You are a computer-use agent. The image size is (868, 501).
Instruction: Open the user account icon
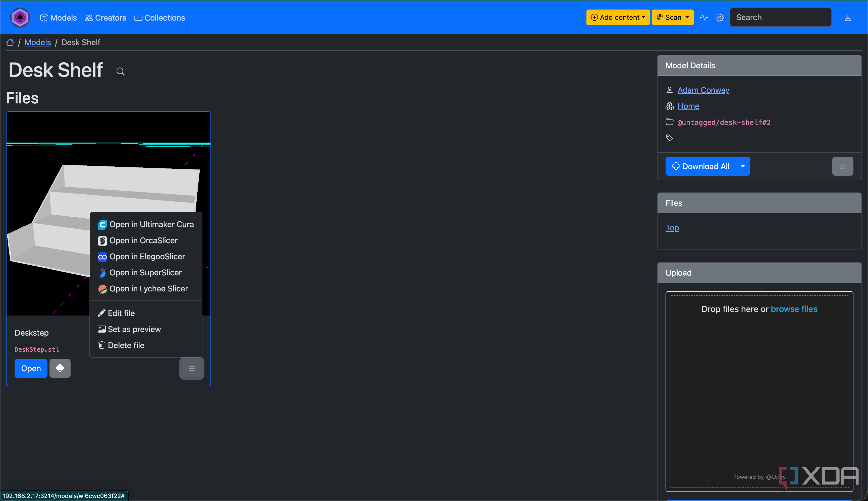848,18
